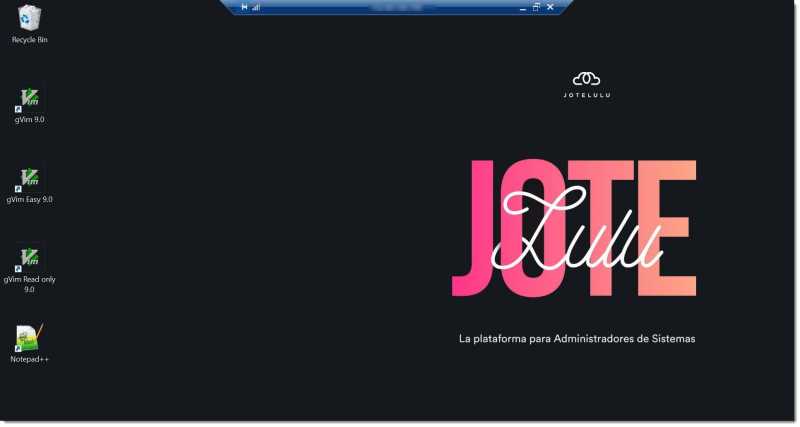This screenshot has width=800, height=427.
Task: Close the remote desktop connection bar
Action: coord(551,7)
